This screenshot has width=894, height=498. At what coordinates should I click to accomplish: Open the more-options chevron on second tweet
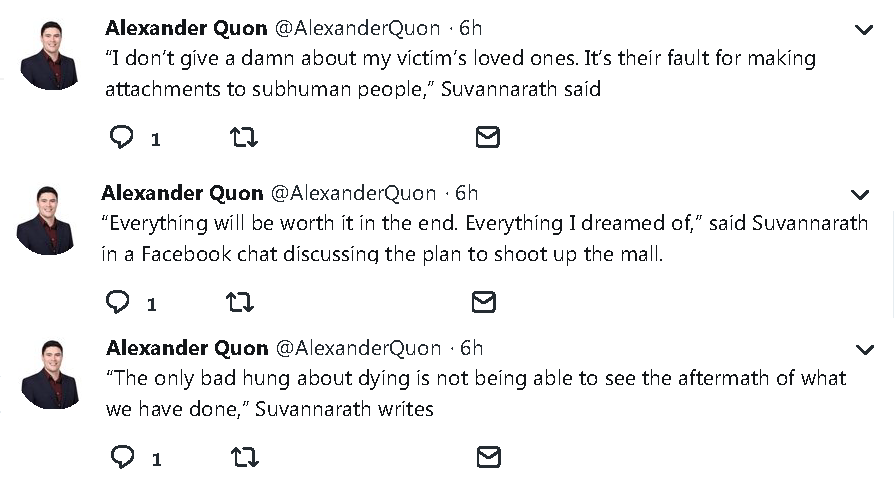click(x=860, y=194)
